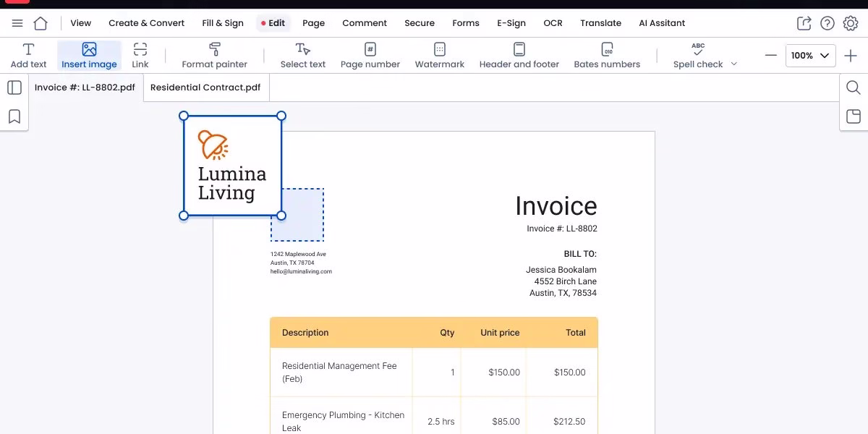Select the Add text tool
Viewport: 868px width, 434px height.
click(x=29, y=56)
